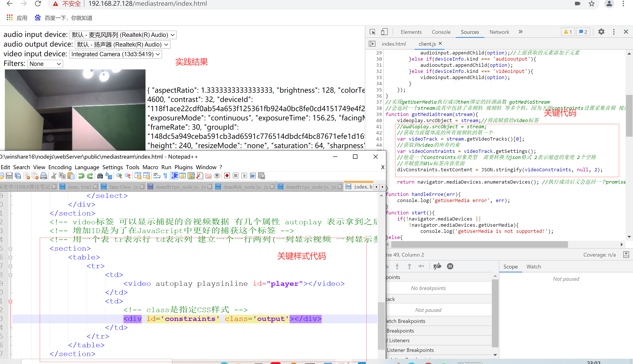Click Zoom In magnifier icon in Notepad++
This screenshot has width=633, height=364.
[119, 176]
